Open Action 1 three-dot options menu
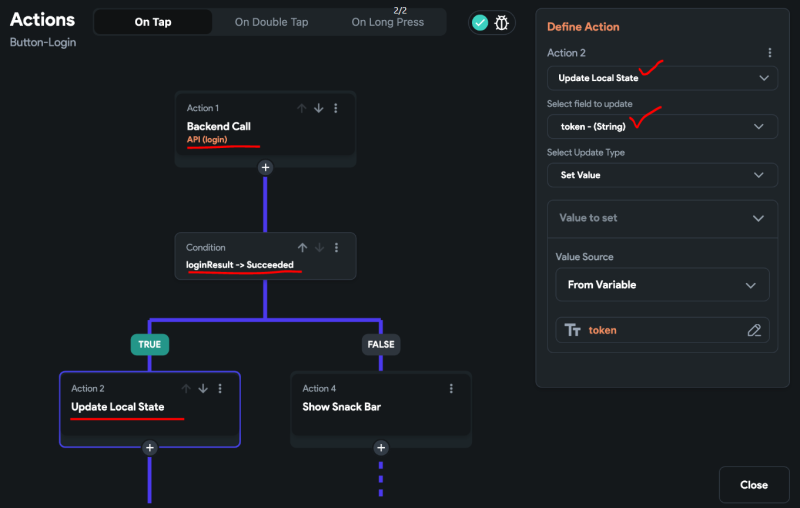This screenshot has width=800, height=508. coord(336,108)
